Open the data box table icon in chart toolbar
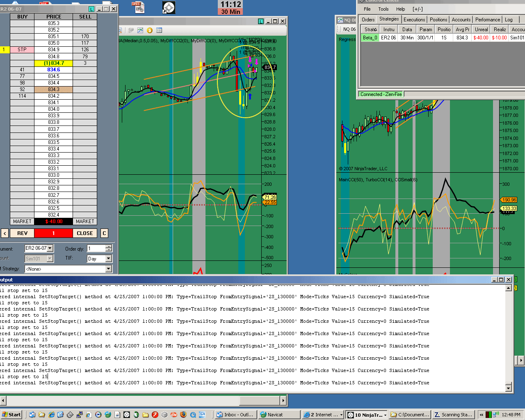Screen dimensions: 525x420 point(159,30)
